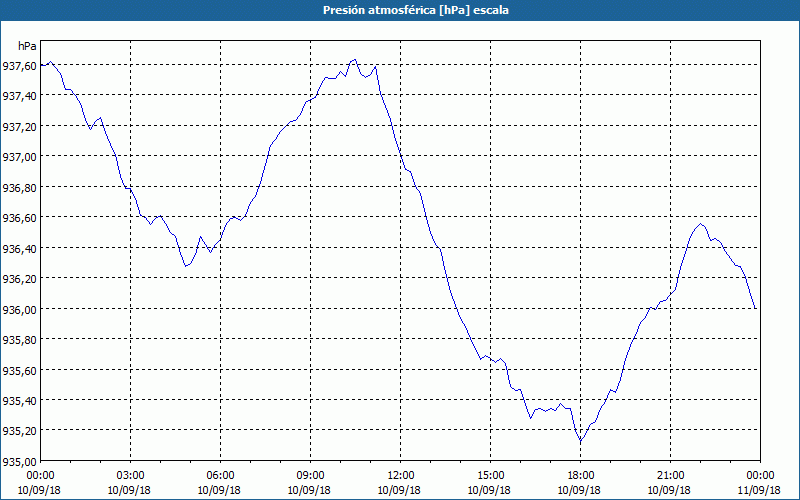
Task: Click the 18:00 time axis label
Action: coord(580,476)
